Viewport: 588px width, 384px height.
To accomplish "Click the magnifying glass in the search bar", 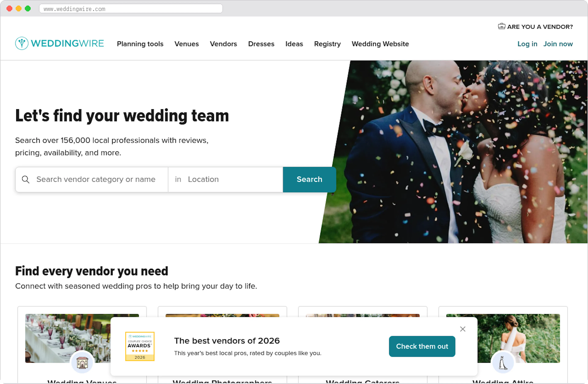I will point(25,179).
